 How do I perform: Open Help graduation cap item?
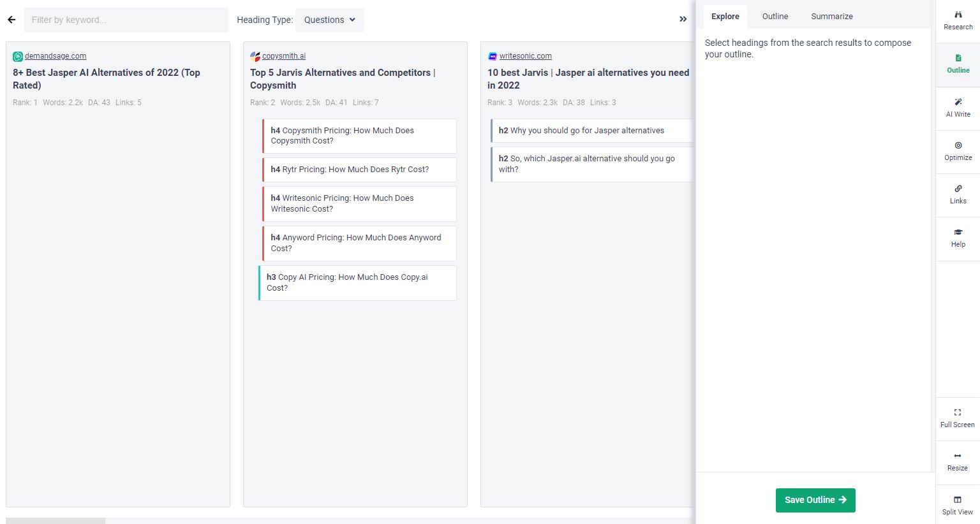pos(958,238)
